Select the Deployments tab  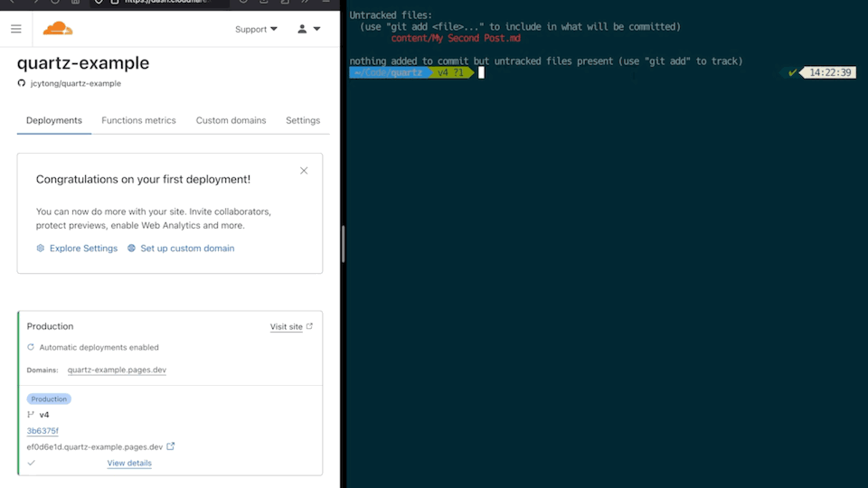[54, 120]
